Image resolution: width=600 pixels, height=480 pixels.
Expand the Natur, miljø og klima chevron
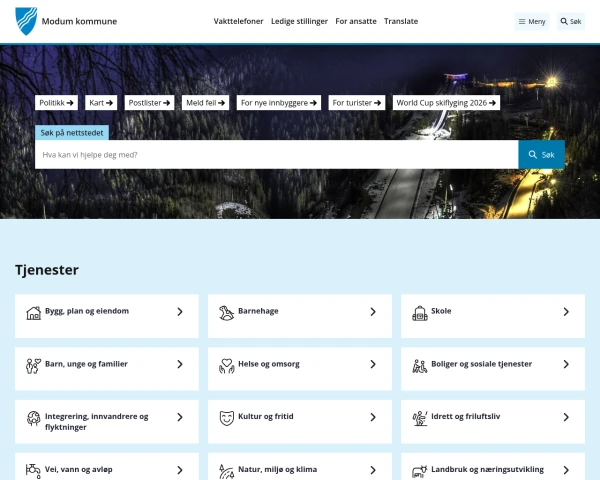pos(373,470)
